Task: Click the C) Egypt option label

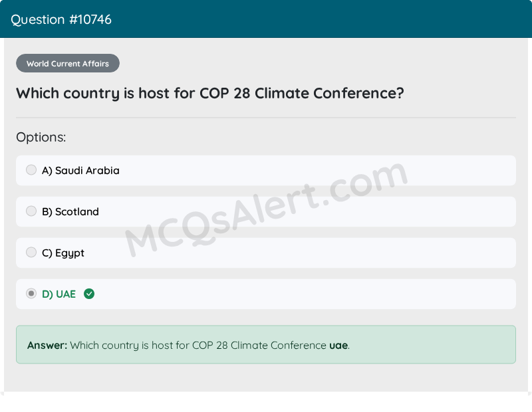Action: click(x=63, y=253)
